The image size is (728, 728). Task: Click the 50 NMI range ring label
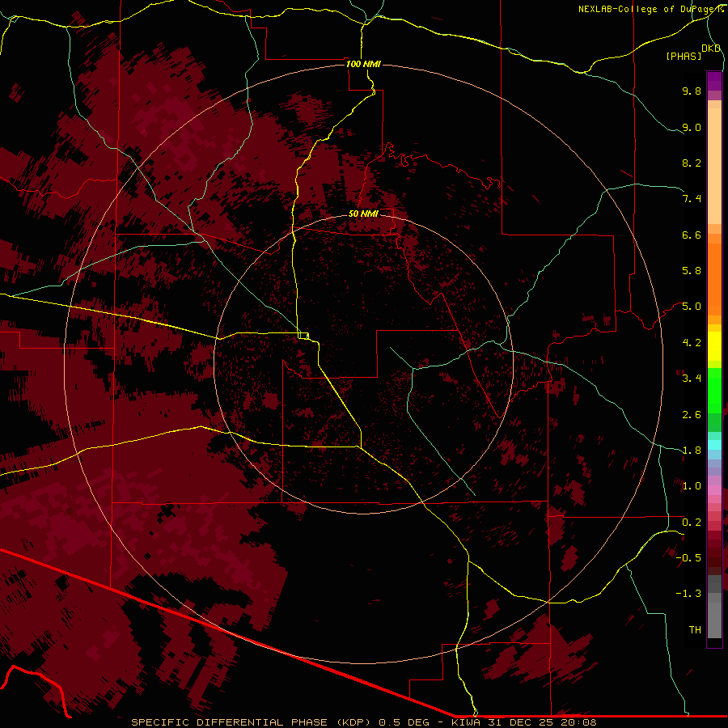[x=363, y=214]
